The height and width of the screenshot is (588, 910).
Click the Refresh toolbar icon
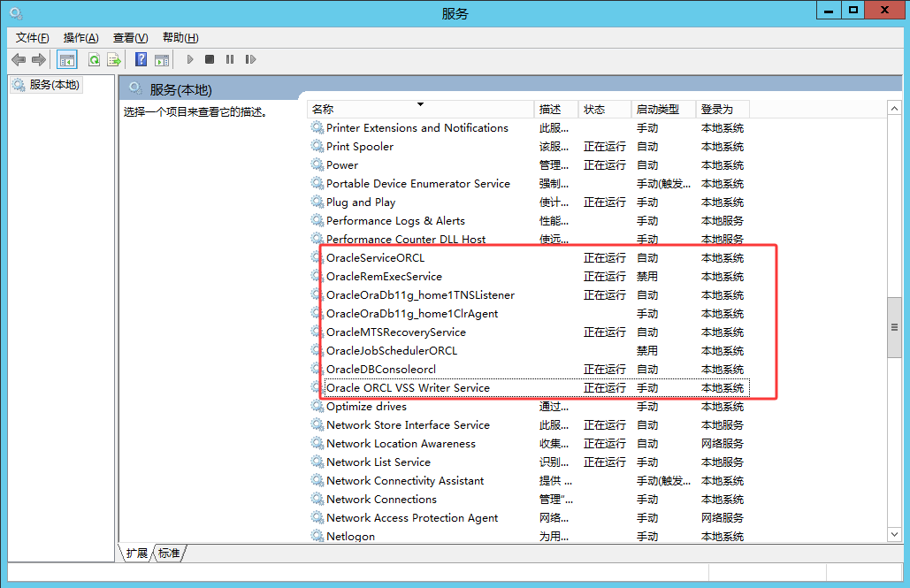pyautogui.click(x=94, y=59)
